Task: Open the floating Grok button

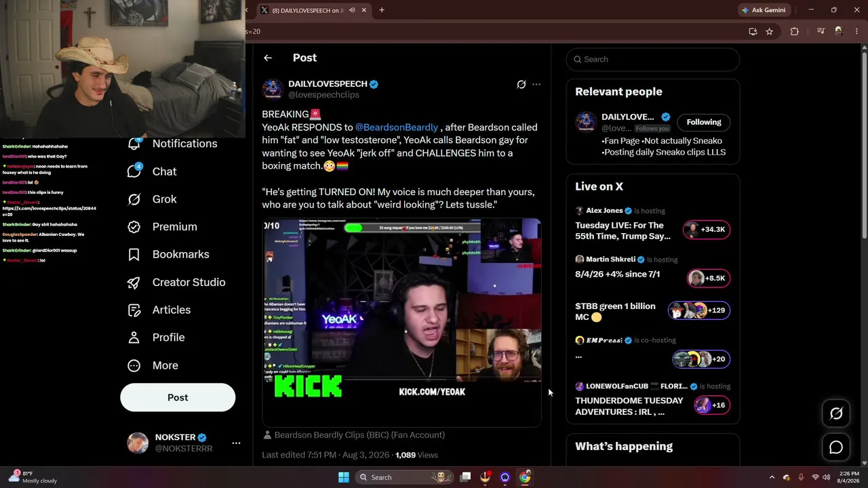Action: coord(836,413)
